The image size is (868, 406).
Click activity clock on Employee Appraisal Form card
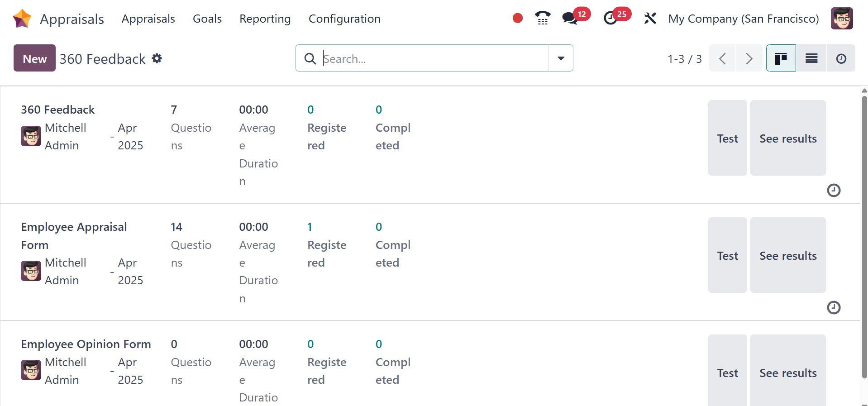point(834,308)
